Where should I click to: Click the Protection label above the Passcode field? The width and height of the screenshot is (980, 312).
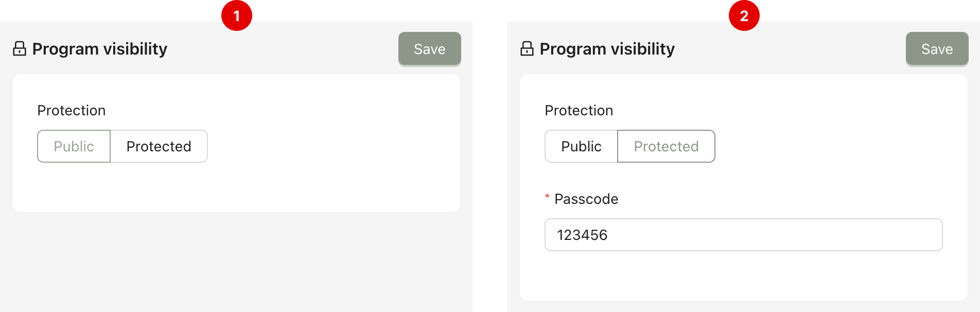coord(579,111)
